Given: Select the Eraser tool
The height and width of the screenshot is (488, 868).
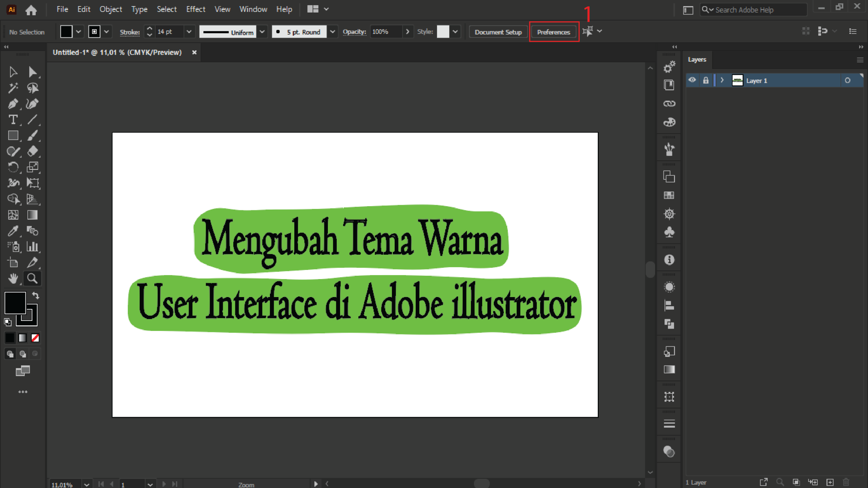Looking at the screenshot, I should click(x=33, y=151).
